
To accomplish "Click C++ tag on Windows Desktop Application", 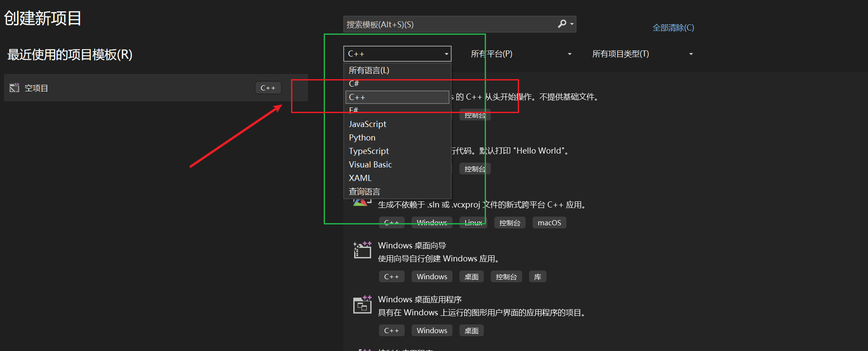I will tap(392, 331).
